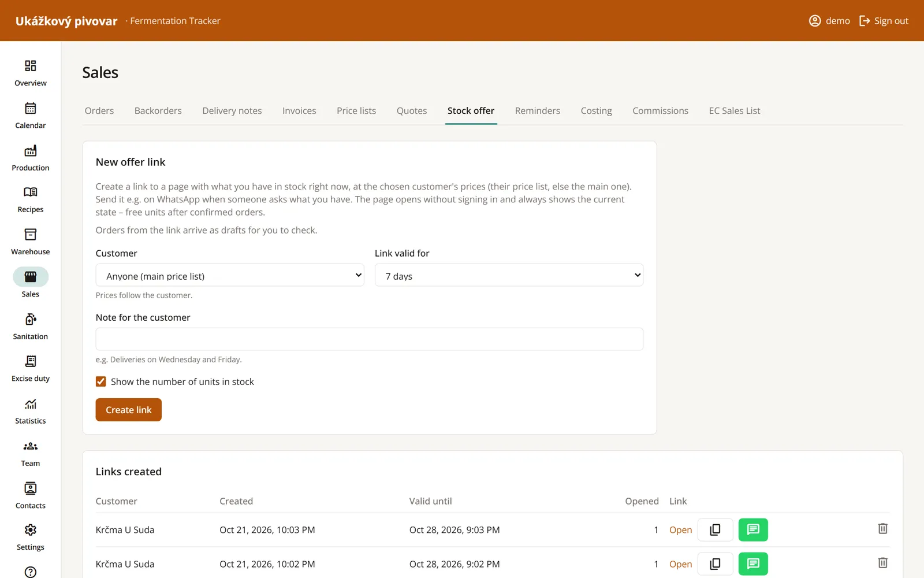
Task: Switch to the Backorders tab
Action: tap(158, 110)
